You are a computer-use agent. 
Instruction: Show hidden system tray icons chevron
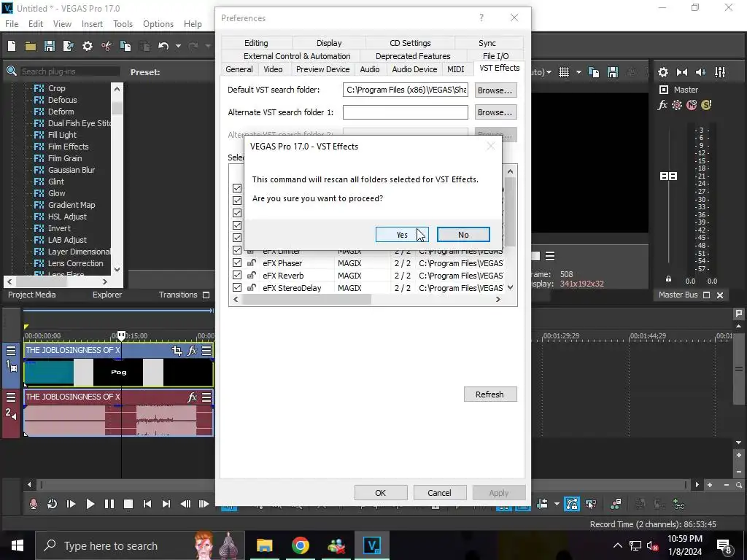[x=617, y=545]
